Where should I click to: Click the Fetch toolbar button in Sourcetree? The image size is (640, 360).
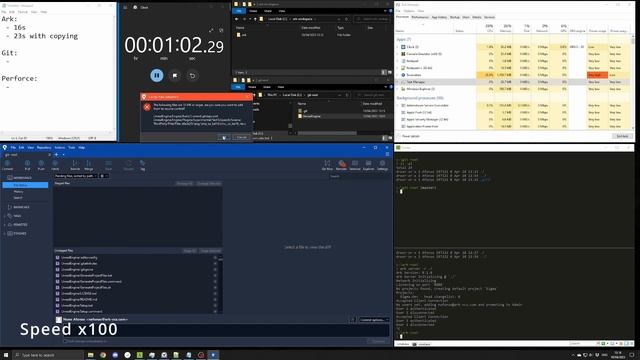(x=55, y=165)
